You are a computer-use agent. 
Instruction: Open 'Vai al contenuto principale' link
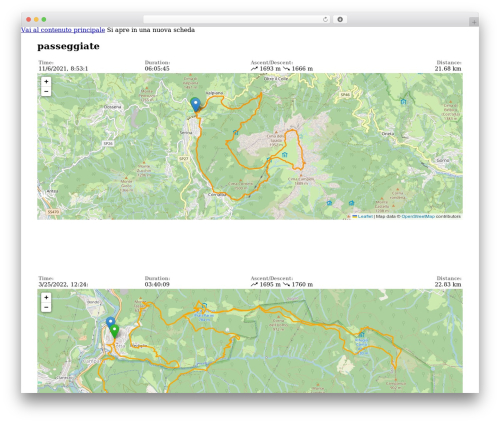pos(63,30)
